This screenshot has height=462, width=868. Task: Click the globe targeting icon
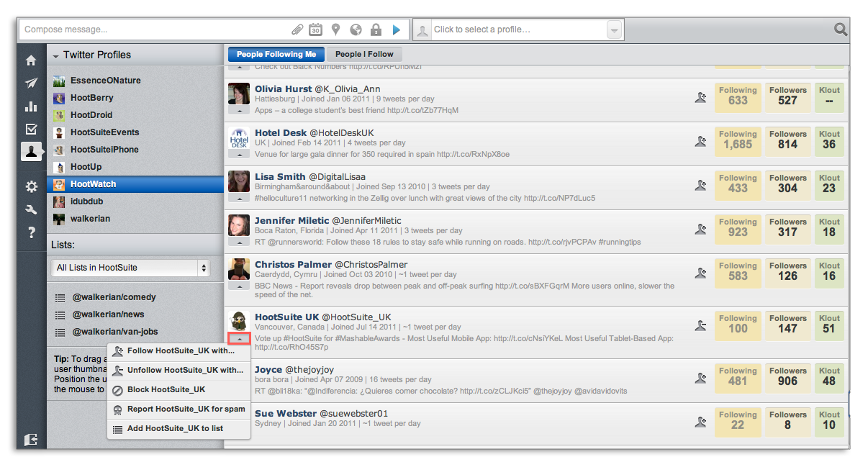coord(356,30)
